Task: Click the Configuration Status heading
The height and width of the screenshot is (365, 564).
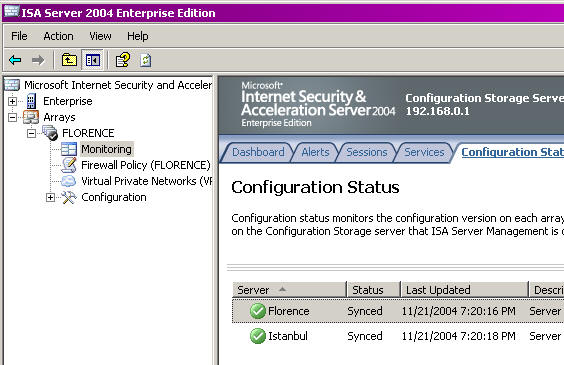Action: click(315, 187)
